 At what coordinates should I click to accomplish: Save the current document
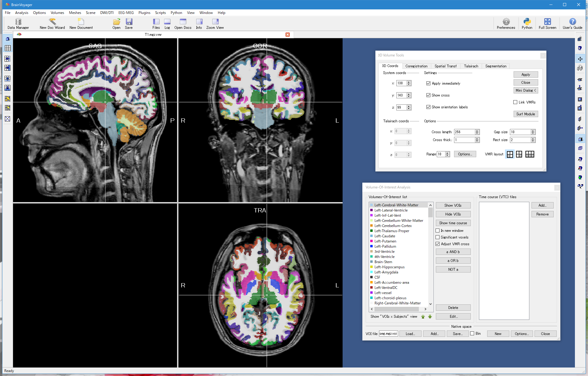pos(129,23)
